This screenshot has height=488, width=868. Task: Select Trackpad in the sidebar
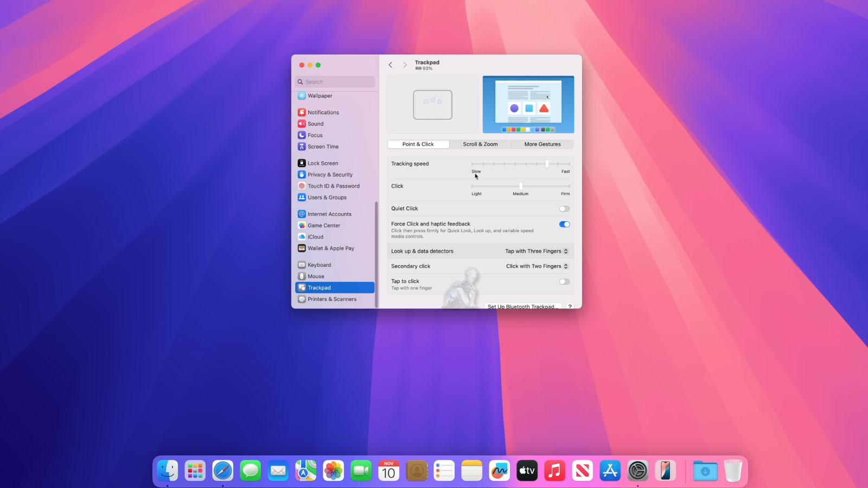pyautogui.click(x=335, y=288)
